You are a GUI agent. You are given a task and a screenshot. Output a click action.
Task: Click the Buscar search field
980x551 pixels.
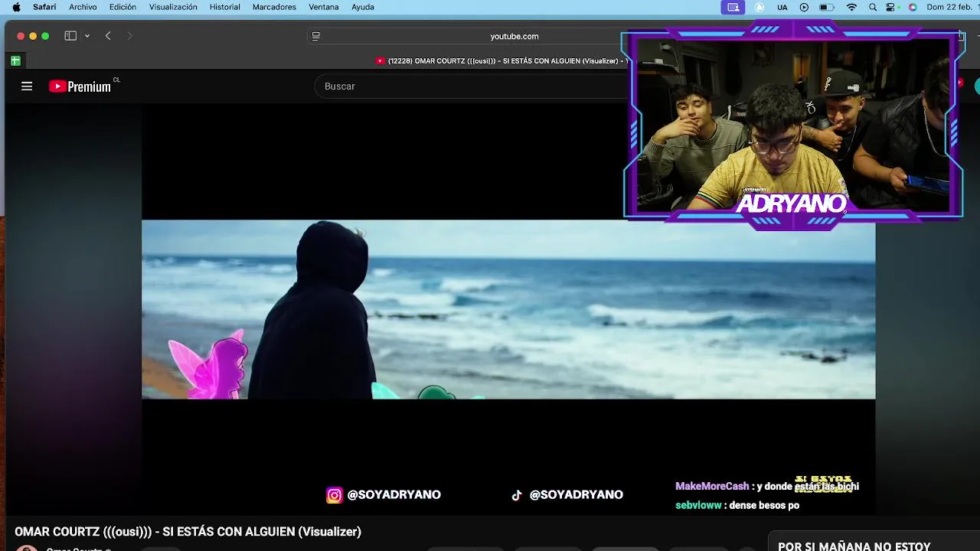pos(471,86)
